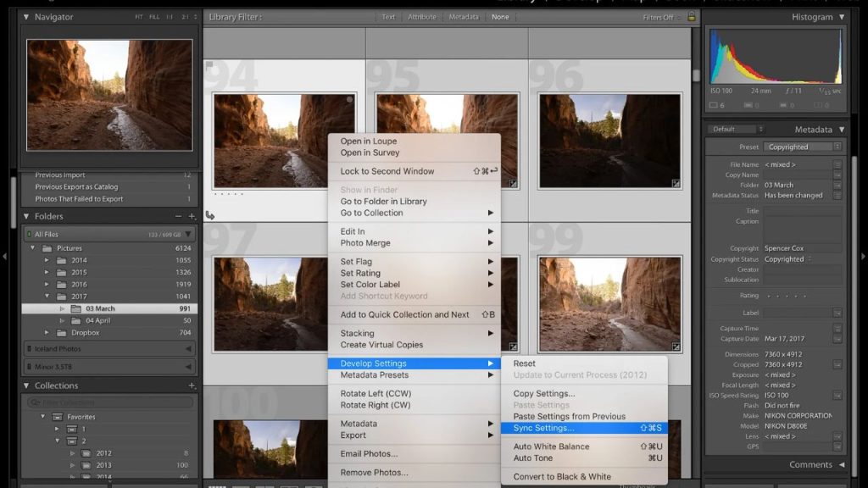Click the flag marker on photo 94
Screen dimensions: 868x488
pyautogui.click(x=209, y=64)
